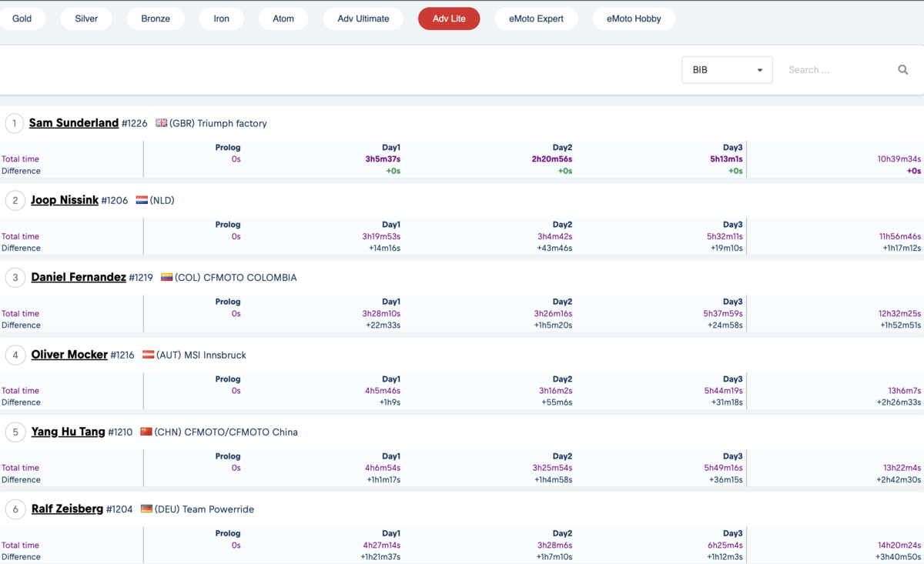Viewport: 924px width, 564px height.
Task: Click the Germany flag icon
Action: click(146, 509)
